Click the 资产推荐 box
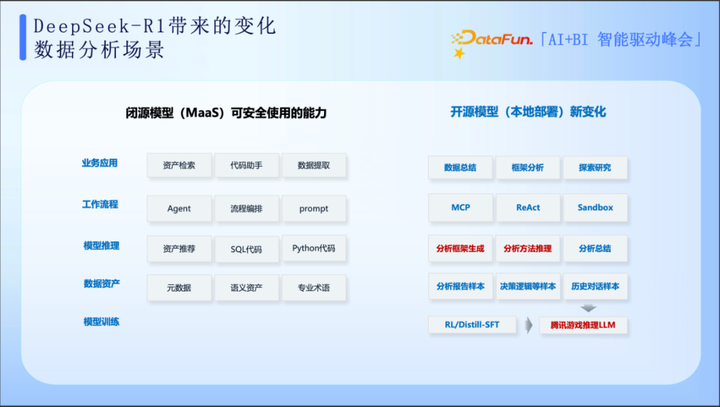The width and height of the screenshot is (720, 407). [x=179, y=249]
